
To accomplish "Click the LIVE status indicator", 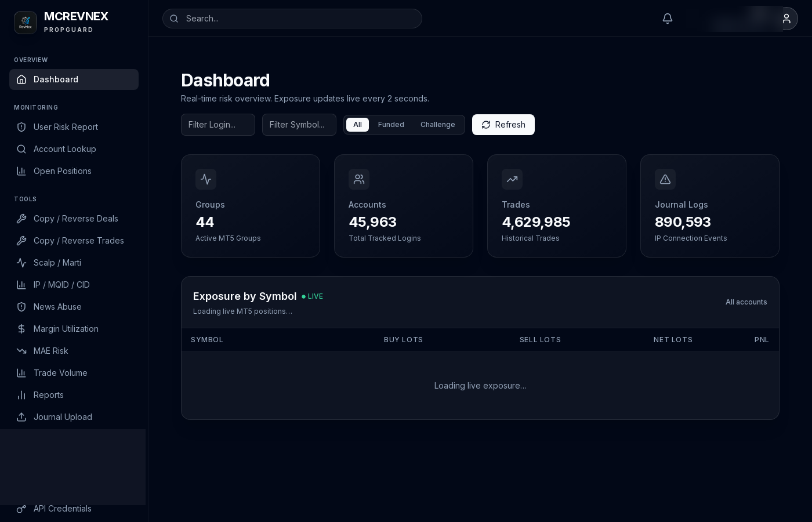I will (312, 296).
